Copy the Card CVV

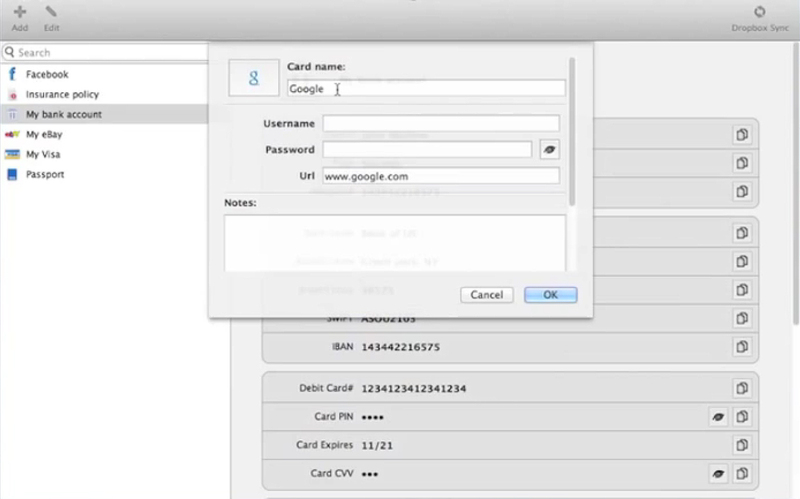(742, 473)
